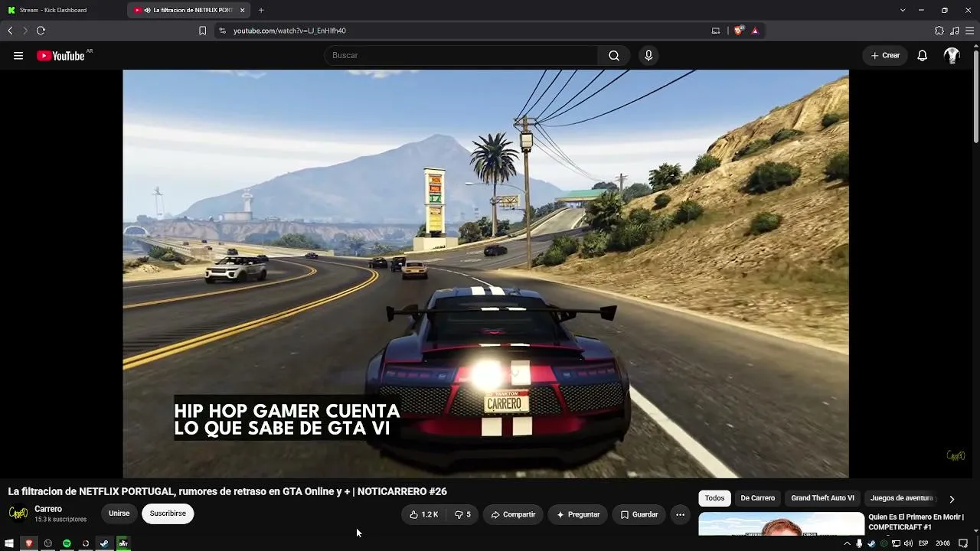980x551 pixels.
Task: Share the video with Compartir
Action: 513,514
